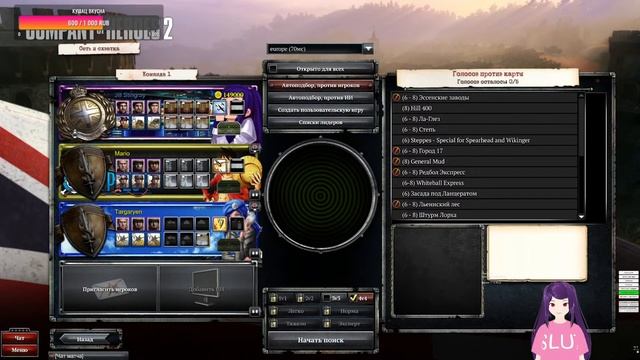Toggle the Открыто для всех checkbox
The image size is (640, 360).
pos(273,69)
